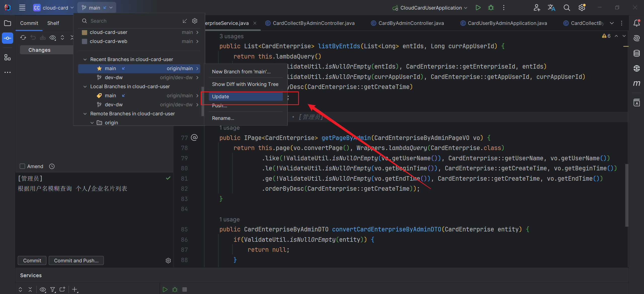Open the Maven tool window icon
This screenshot has height=294, width=644.
tap(636, 83)
